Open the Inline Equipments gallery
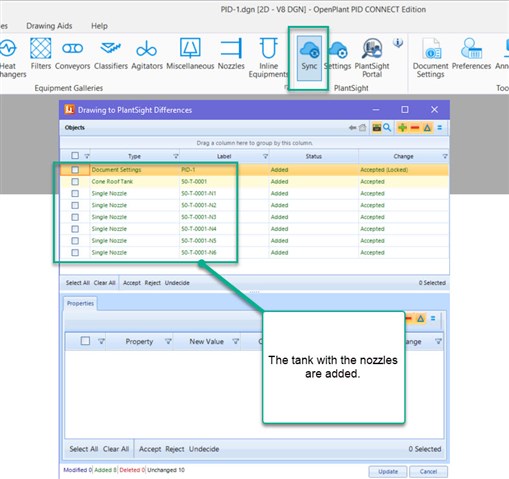Viewport: 509px width, 479px height. (268, 57)
